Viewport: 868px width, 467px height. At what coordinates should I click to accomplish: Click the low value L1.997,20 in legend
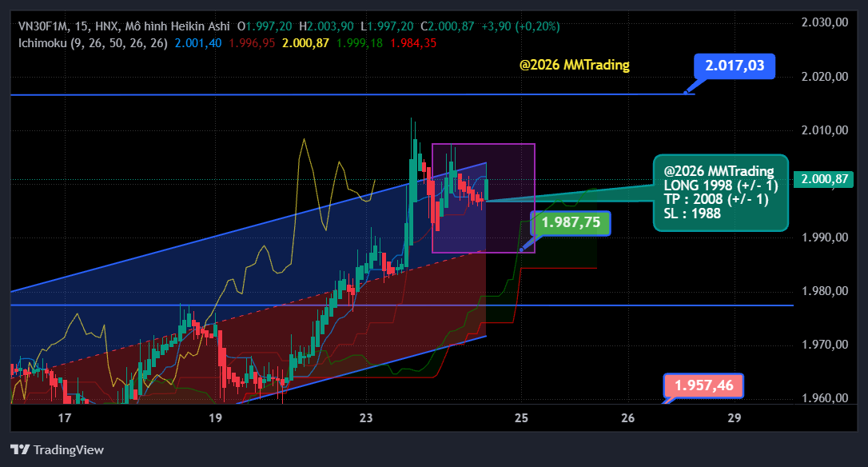(x=386, y=26)
